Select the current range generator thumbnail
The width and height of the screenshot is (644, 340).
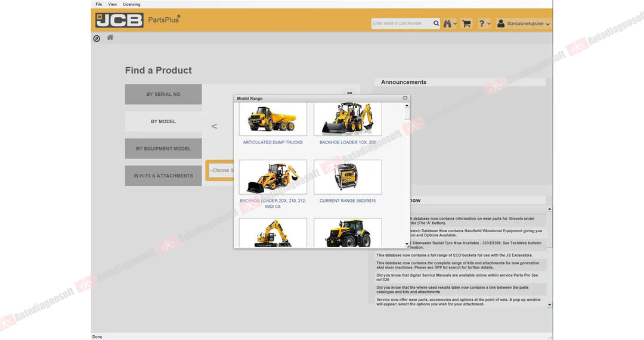[x=348, y=177]
